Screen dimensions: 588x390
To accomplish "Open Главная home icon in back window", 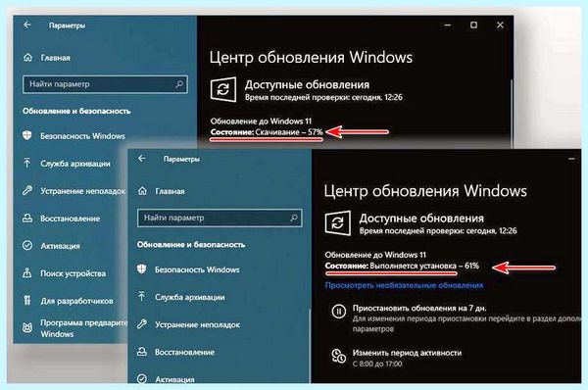I will 27,58.
